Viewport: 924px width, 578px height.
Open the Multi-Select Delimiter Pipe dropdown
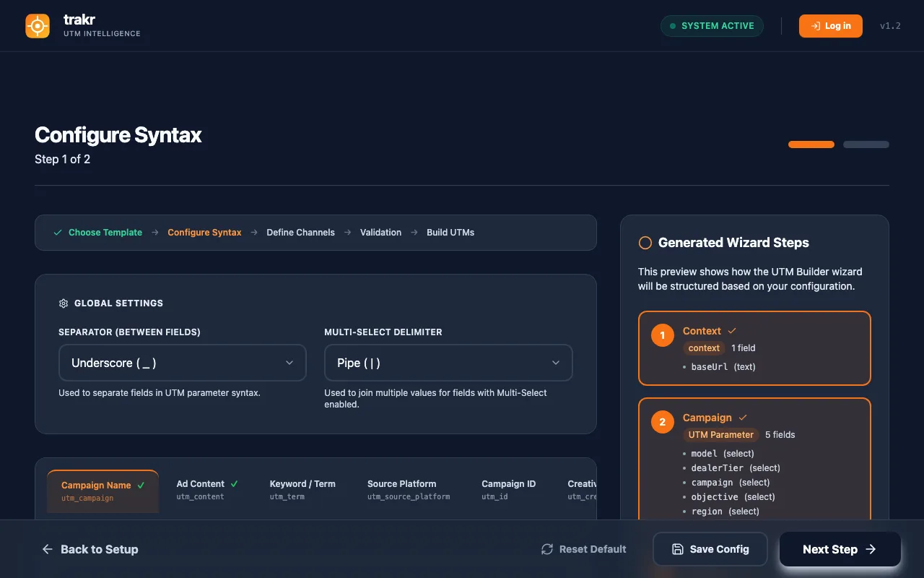[x=448, y=363]
